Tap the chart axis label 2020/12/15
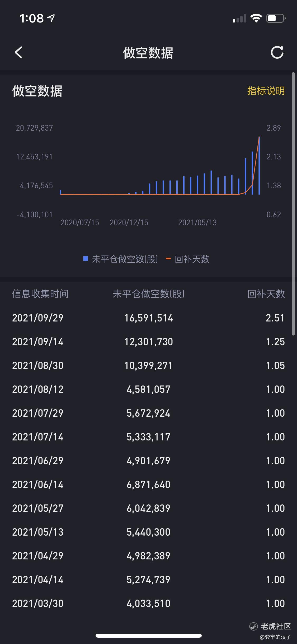The image size is (297, 644). 129,223
